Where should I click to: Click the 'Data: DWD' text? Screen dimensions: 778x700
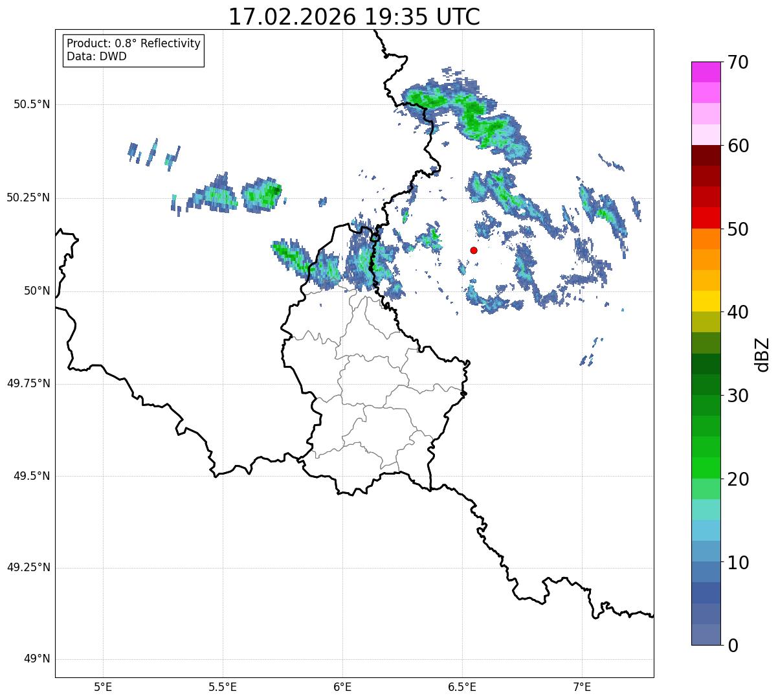96,56
